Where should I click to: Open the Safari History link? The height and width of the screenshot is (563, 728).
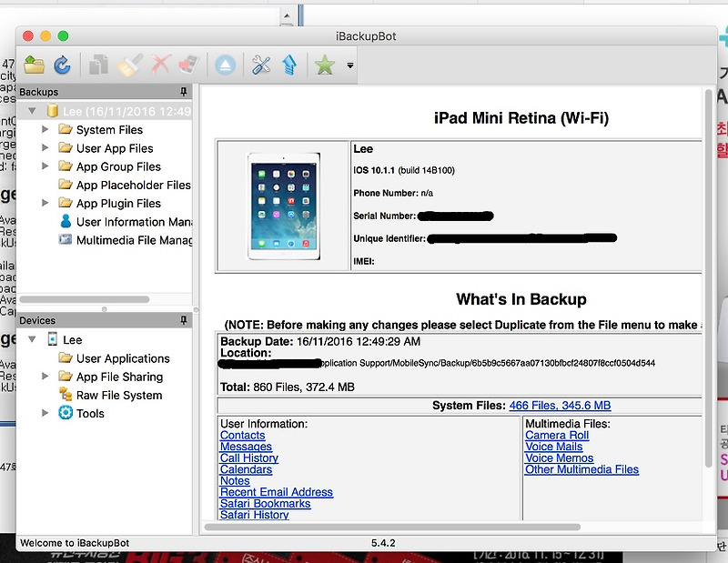pyautogui.click(x=255, y=514)
